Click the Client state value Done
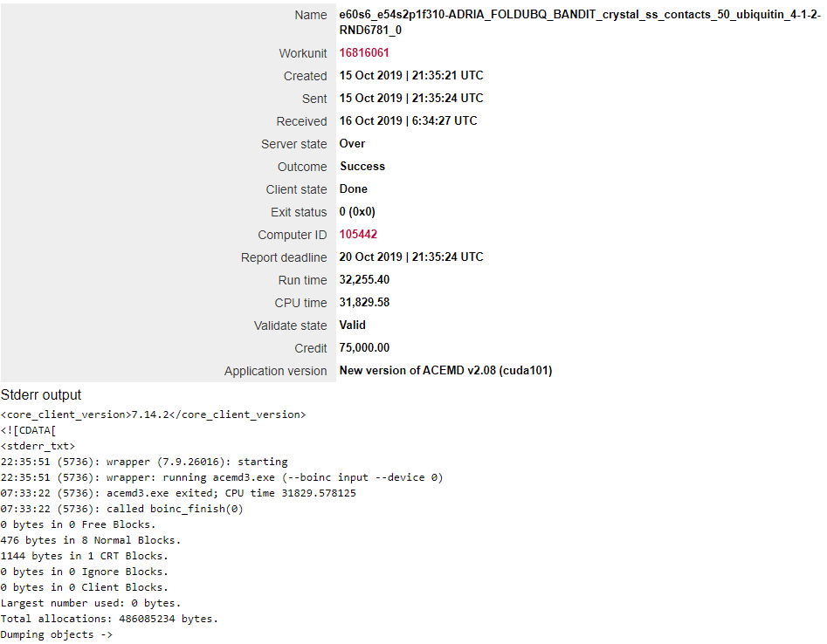The height and width of the screenshot is (644, 827). point(353,188)
